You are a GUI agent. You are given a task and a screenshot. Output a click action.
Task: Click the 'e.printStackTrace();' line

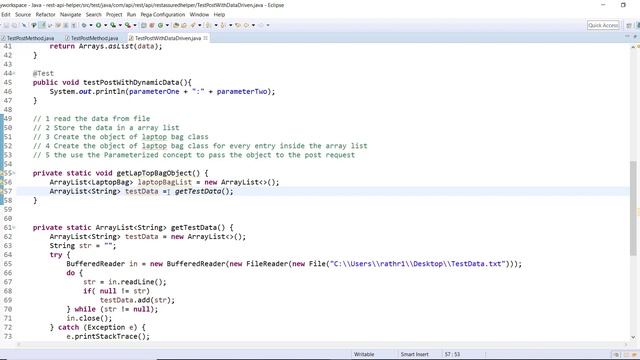108,337
